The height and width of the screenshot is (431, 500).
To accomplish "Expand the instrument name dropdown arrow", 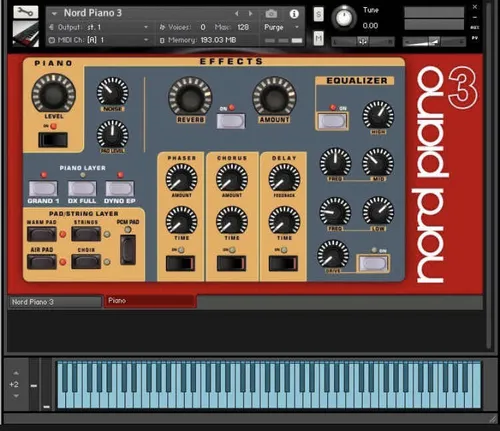I will pyautogui.click(x=54, y=14).
